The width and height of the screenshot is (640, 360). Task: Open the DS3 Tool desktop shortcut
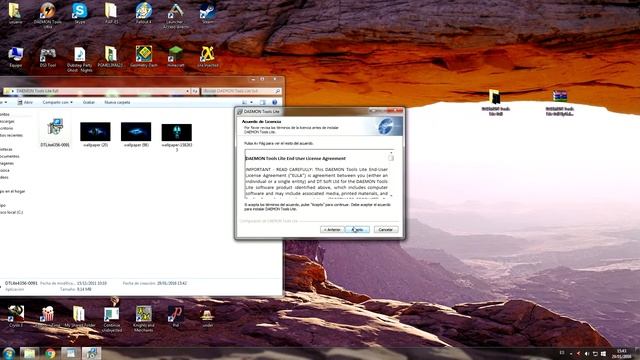48,57
